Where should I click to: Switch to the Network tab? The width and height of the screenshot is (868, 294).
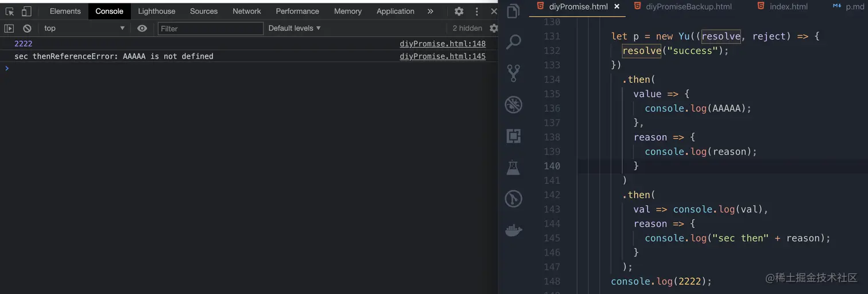[247, 11]
